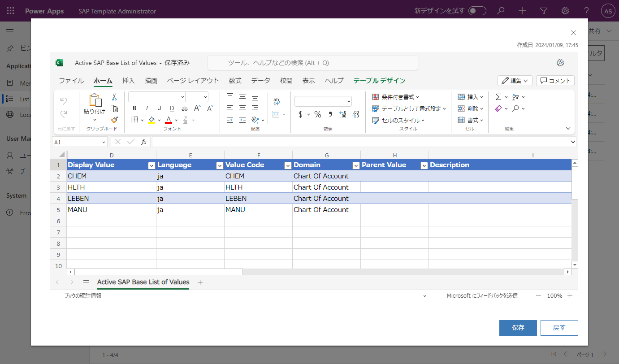Click the fill color yellow swatch
This screenshot has height=364, width=619.
click(x=152, y=120)
